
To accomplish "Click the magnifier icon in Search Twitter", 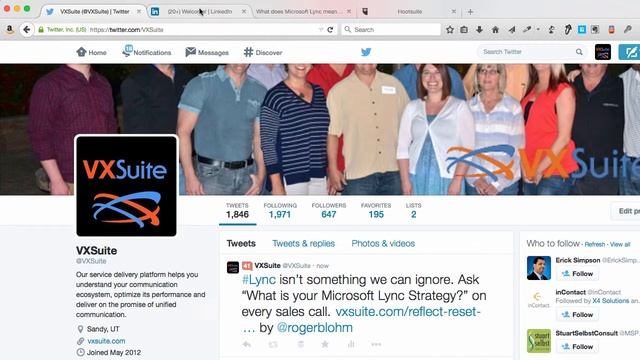I will point(579,52).
